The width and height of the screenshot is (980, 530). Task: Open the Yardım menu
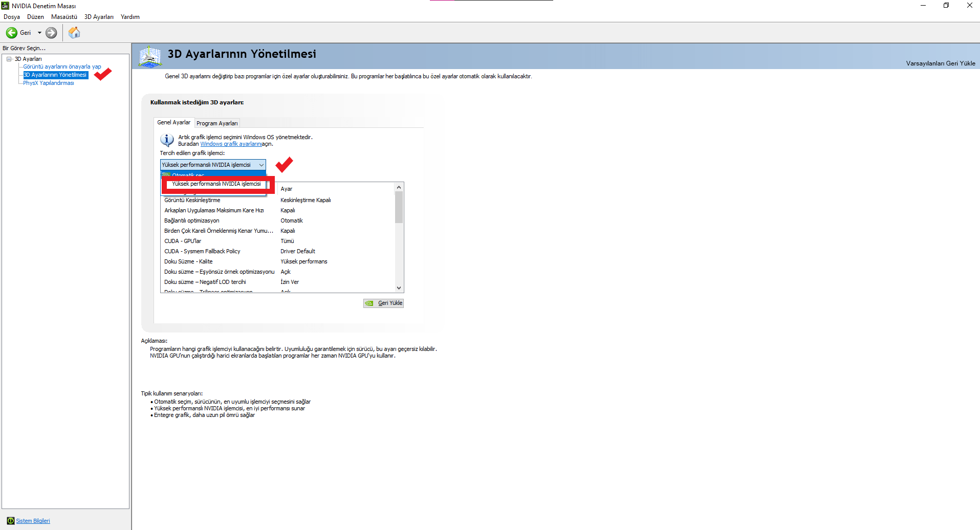point(130,17)
